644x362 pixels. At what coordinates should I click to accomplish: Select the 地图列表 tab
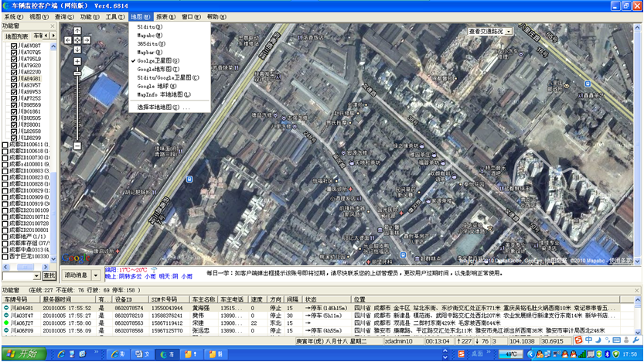(16, 36)
